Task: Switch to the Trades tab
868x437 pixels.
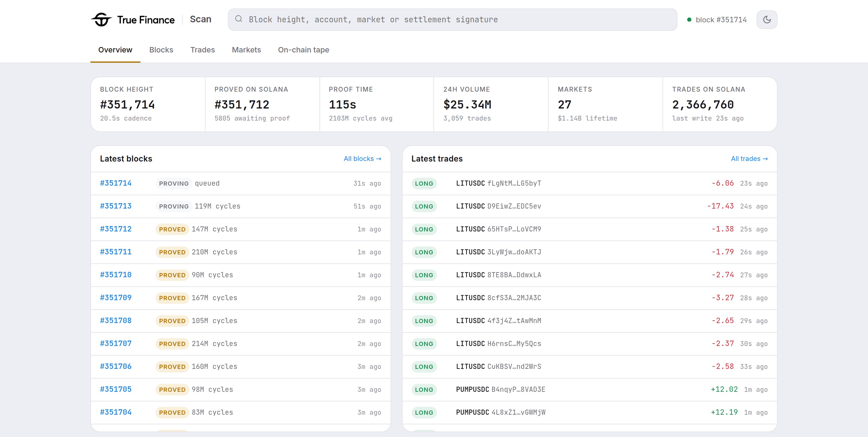Action: (203, 50)
